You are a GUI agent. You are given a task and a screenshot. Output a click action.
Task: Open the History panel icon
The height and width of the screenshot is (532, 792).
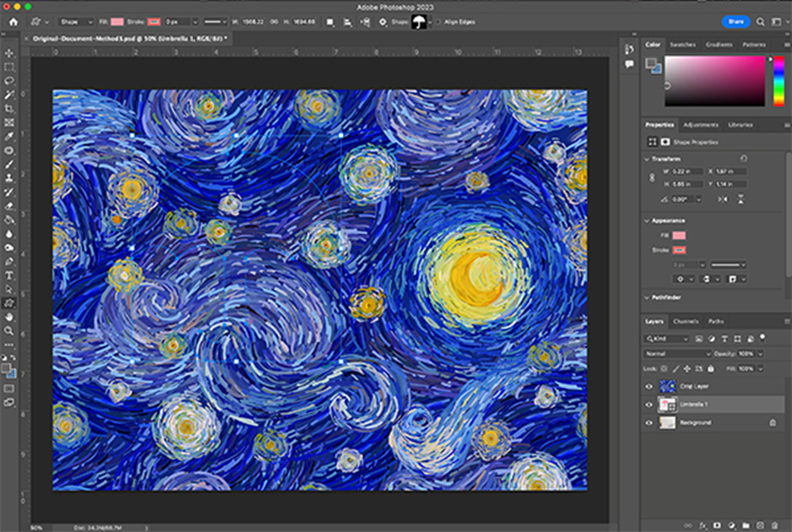[629, 50]
